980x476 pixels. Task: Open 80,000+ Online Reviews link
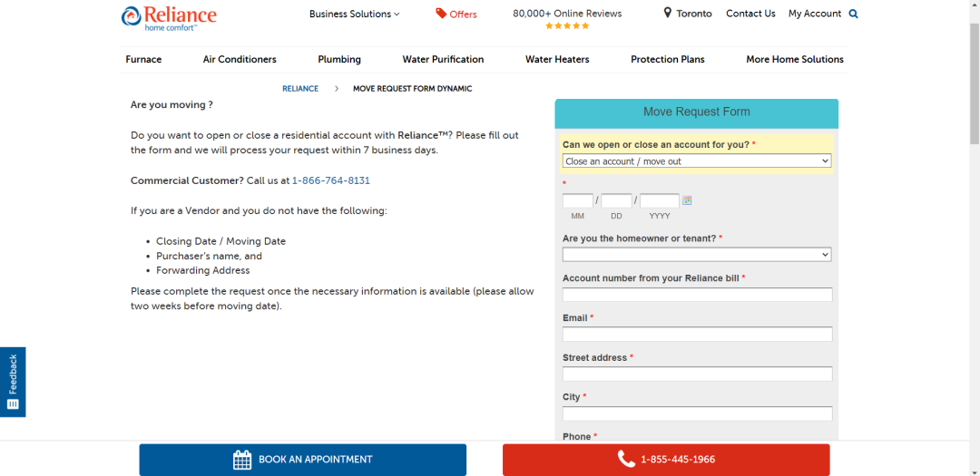[x=567, y=13]
